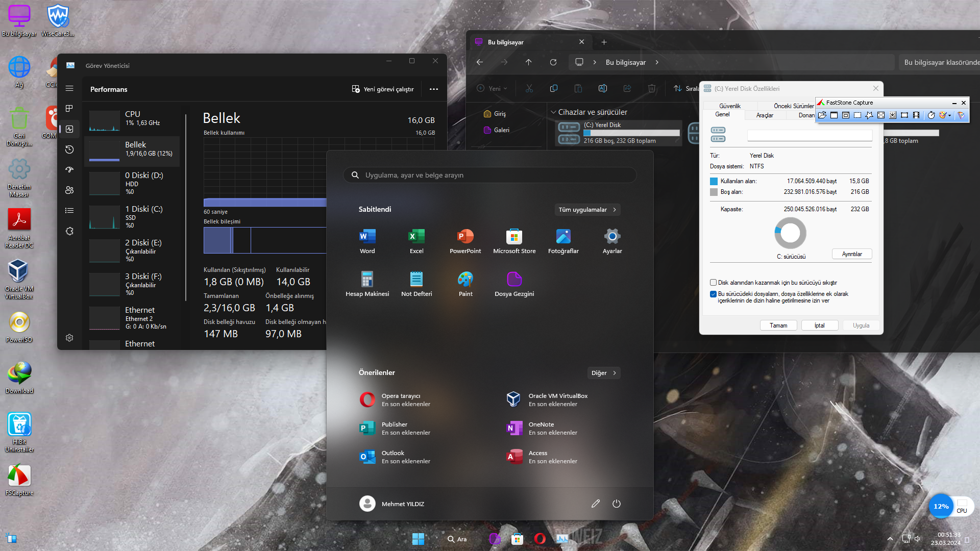The image size is (980, 551).
Task: Open Task Manager settings gear
Action: pos(69,338)
